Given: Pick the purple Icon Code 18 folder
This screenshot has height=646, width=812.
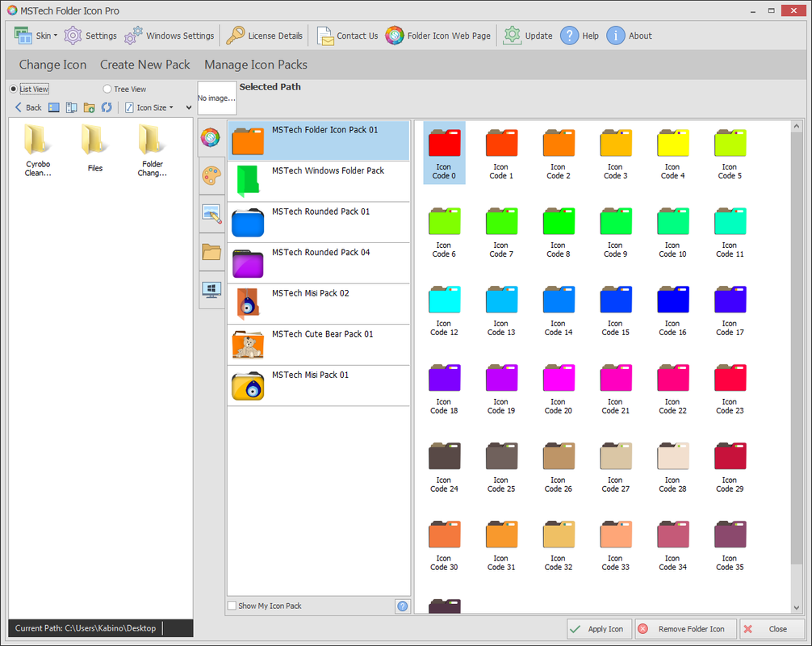Looking at the screenshot, I should click(x=444, y=388).
